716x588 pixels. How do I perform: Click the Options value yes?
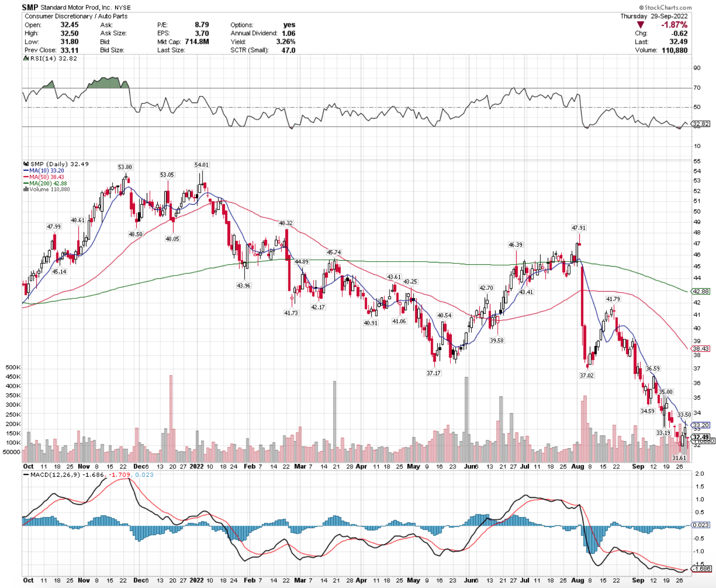tap(289, 25)
